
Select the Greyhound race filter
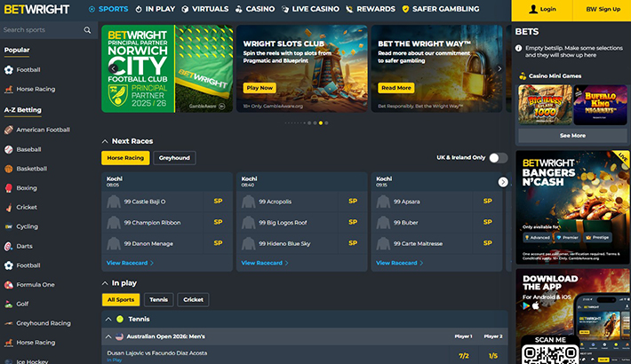173,158
